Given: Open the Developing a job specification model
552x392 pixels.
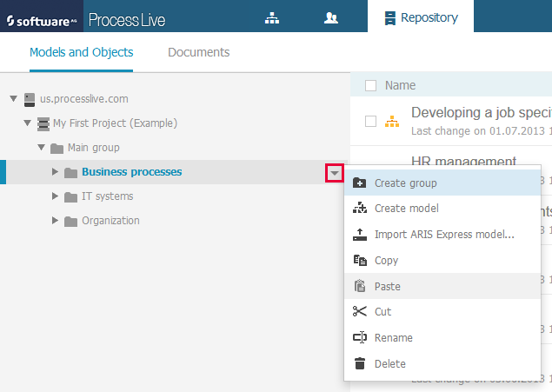Looking at the screenshot, I should [482, 113].
